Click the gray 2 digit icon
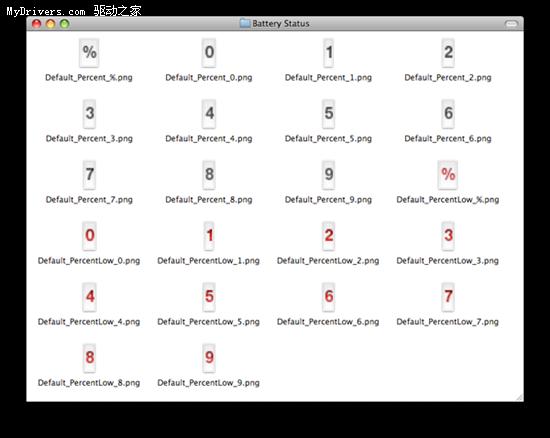The height and width of the screenshot is (438, 550). tap(448, 53)
